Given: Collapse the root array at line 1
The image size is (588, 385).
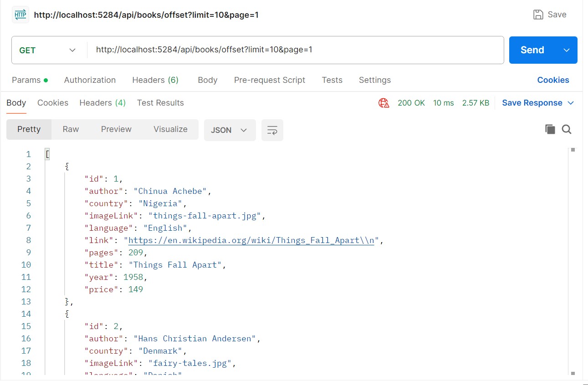Looking at the screenshot, I should 47,154.
